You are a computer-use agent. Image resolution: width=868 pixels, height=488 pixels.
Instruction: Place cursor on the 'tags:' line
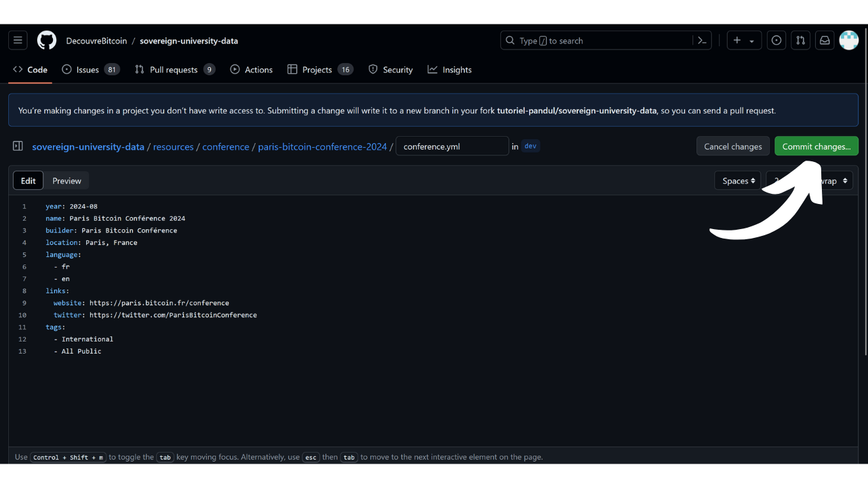pos(56,327)
